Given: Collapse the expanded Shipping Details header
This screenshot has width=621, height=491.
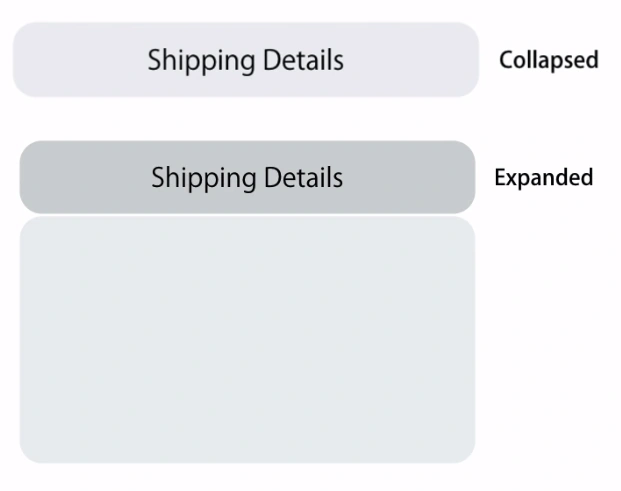Looking at the screenshot, I should click(248, 177).
